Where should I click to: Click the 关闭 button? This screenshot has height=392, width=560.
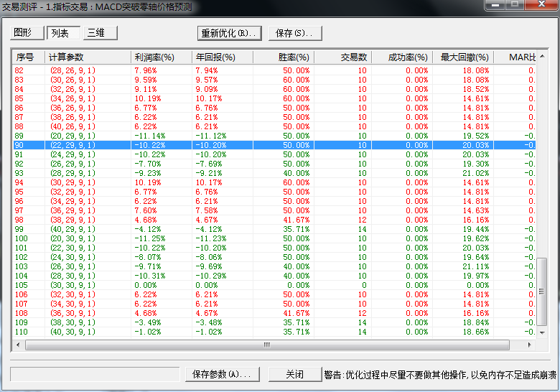tap(295, 374)
